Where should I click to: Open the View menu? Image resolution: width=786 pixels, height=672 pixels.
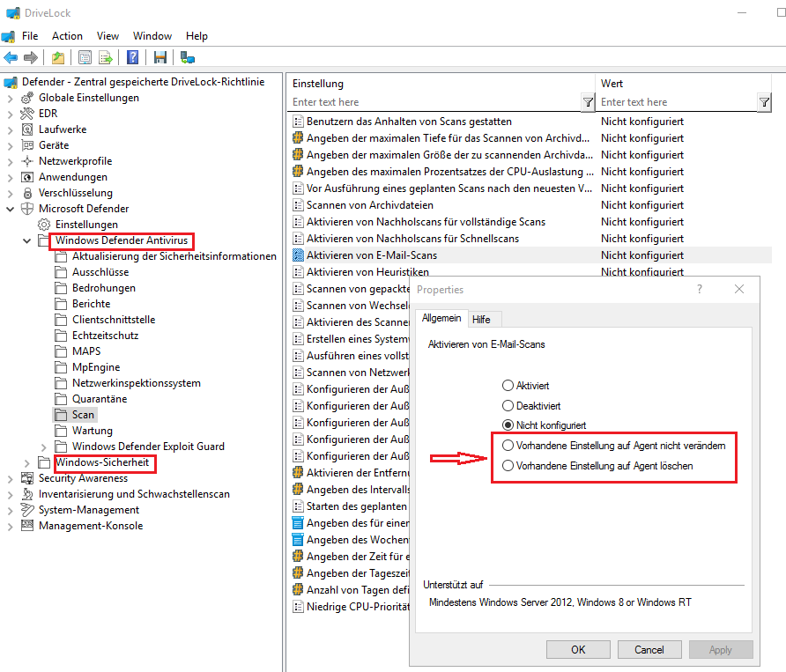pyautogui.click(x=108, y=36)
